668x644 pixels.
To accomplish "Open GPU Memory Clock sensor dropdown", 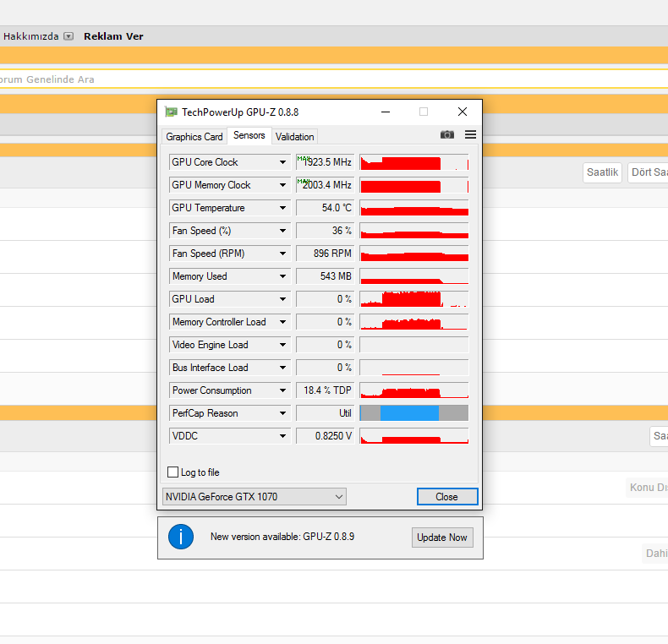I will 282,185.
